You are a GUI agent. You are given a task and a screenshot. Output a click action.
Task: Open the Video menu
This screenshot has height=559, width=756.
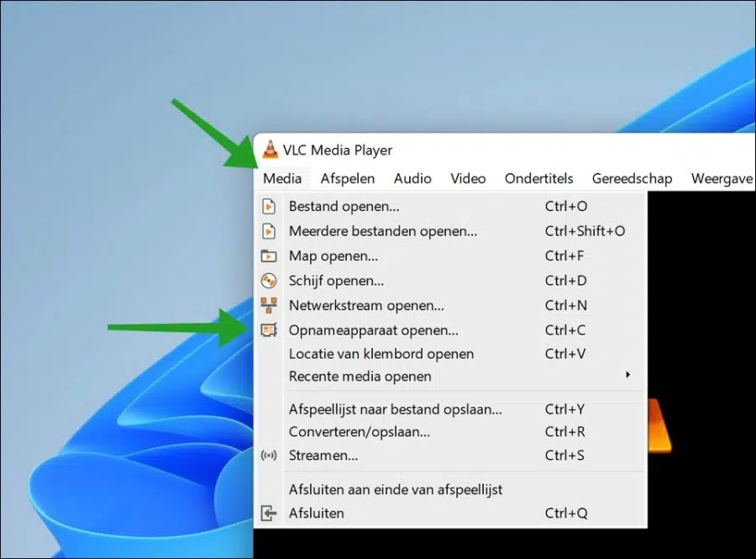[x=468, y=178]
